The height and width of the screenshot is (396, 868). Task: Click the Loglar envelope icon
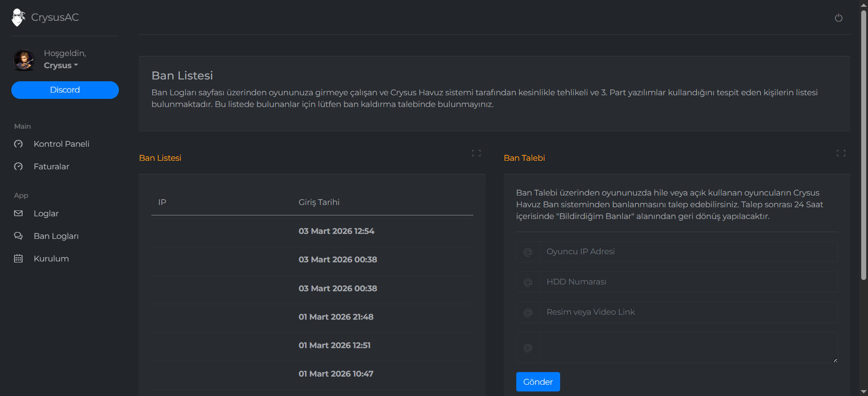(19, 214)
